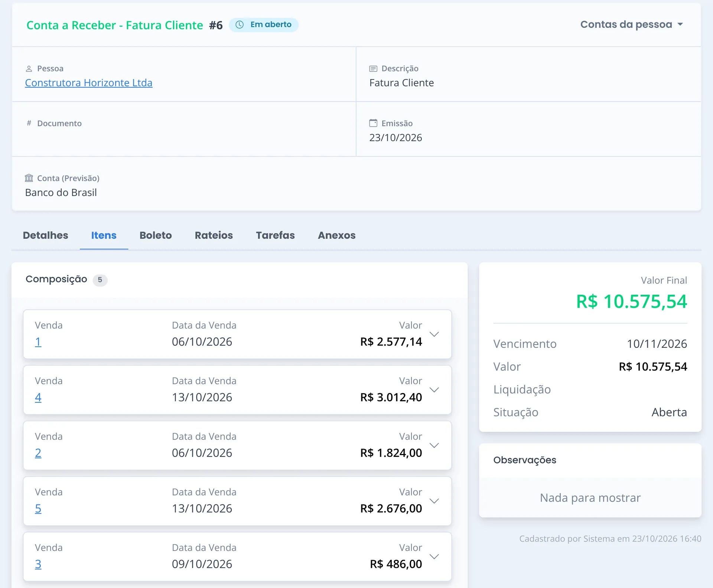This screenshot has height=588, width=713.
Task: Click the Em aberto status badge
Action: pos(264,24)
